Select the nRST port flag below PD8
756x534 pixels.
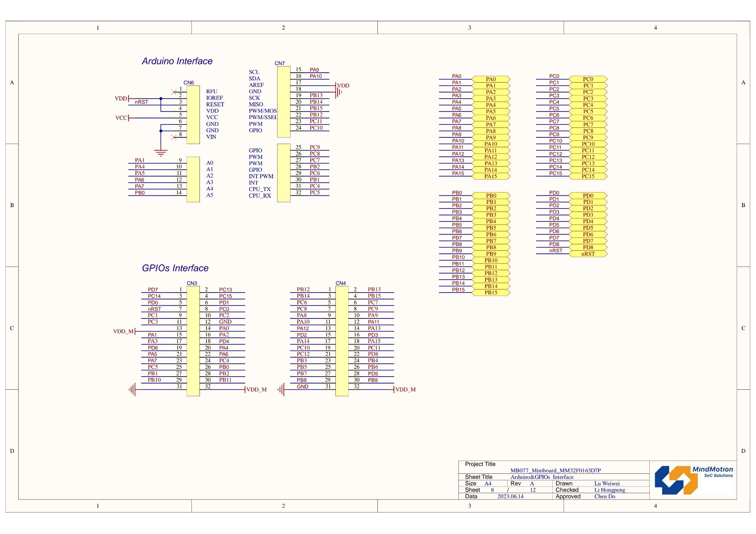tap(589, 253)
